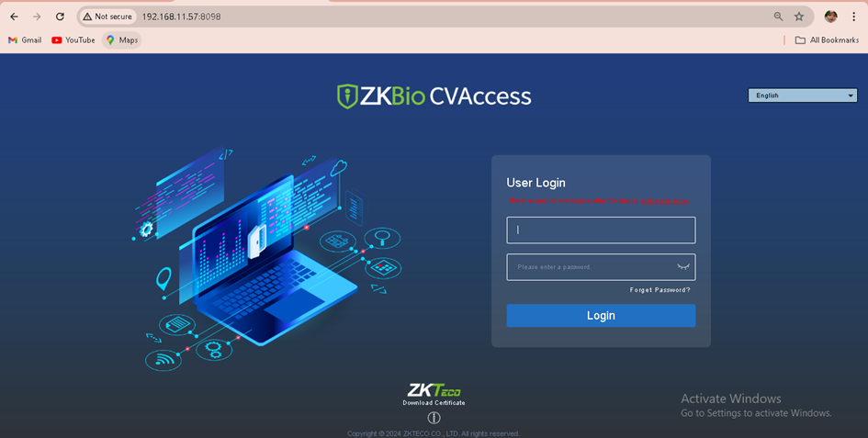
Task: Open the zoom magnifier icon in address bar
Action: click(778, 17)
